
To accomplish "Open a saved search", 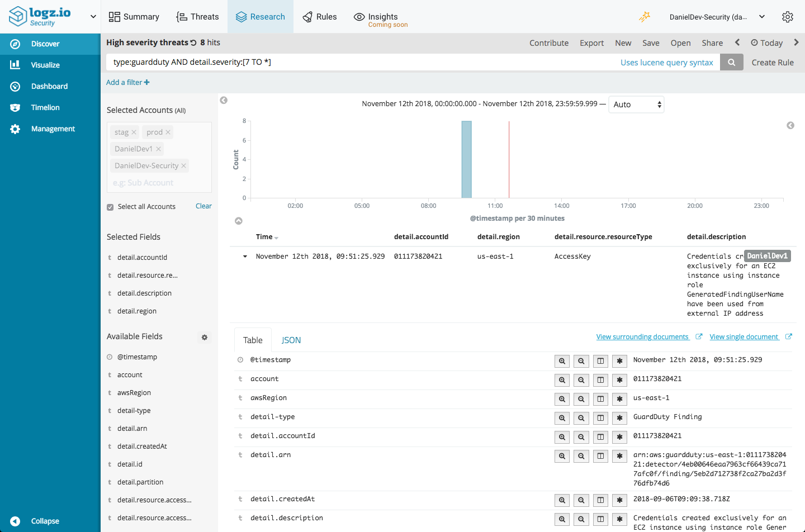I will [680, 43].
